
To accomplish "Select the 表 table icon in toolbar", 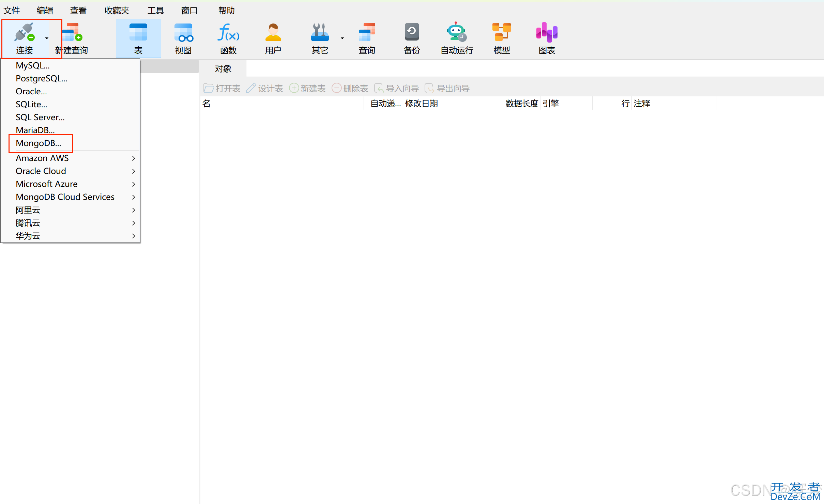I will (138, 38).
